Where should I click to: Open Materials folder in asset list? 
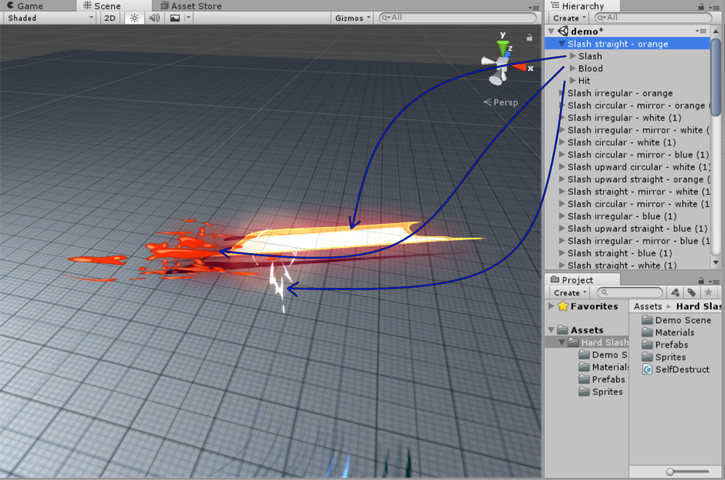[668, 332]
